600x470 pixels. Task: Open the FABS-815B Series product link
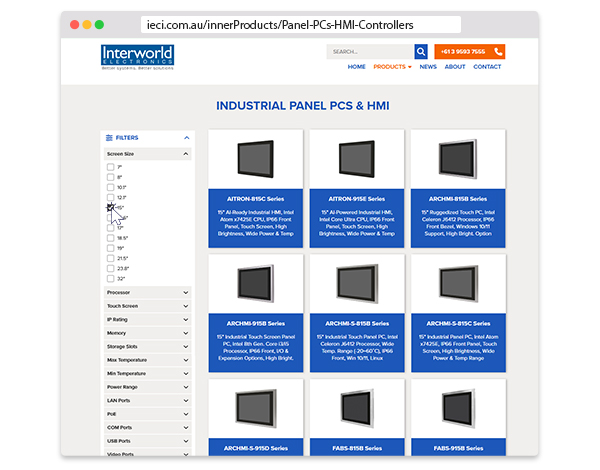tap(357, 448)
